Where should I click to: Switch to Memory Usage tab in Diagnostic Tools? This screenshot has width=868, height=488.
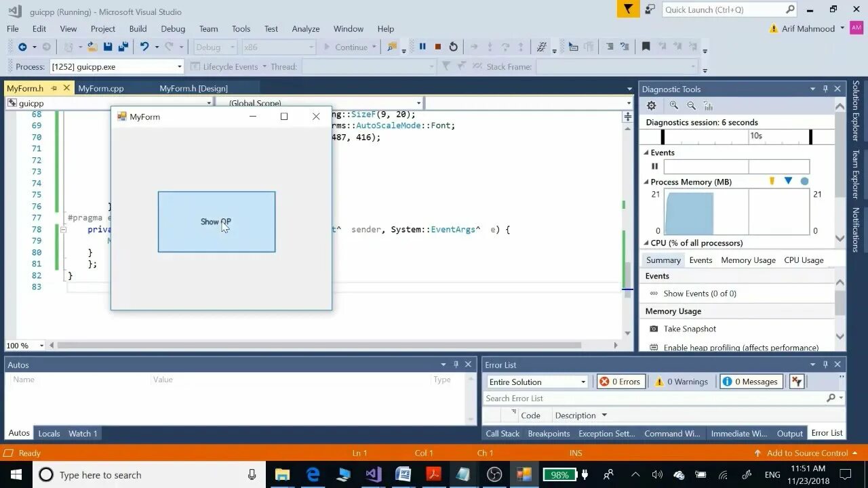click(x=748, y=260)
